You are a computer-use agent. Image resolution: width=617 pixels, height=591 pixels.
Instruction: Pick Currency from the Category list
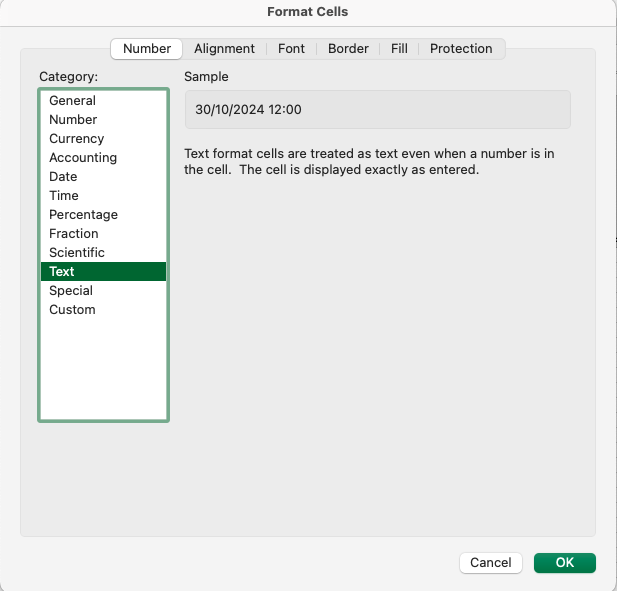pyautogui.click(x=77, y=139)
